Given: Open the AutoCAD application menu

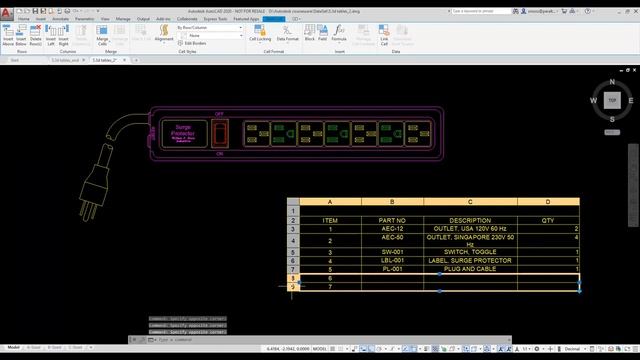Looking at the screenshot, I should 6,13.
